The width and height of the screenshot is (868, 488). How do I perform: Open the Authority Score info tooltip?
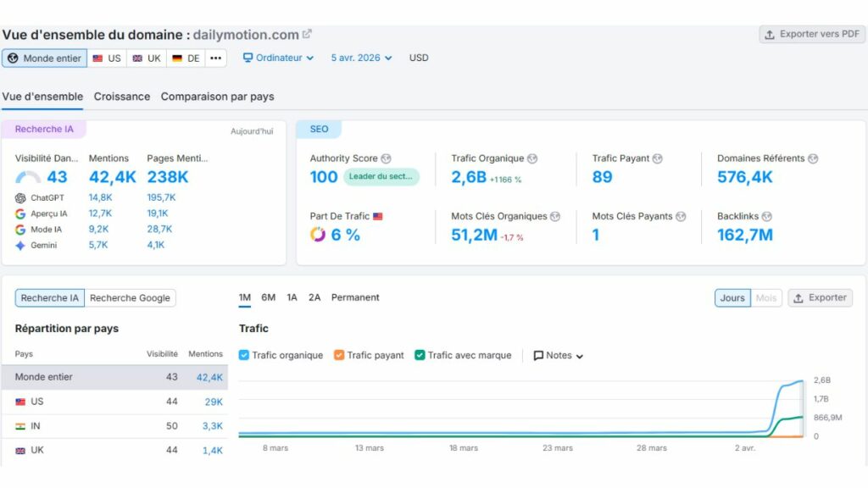tap(387, 158)
